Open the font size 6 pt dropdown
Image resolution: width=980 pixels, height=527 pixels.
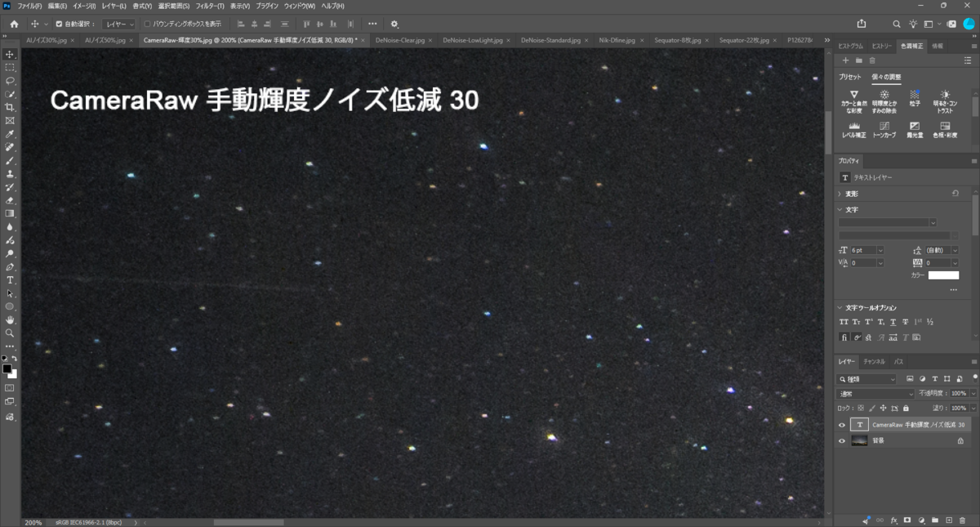[880, 250]
